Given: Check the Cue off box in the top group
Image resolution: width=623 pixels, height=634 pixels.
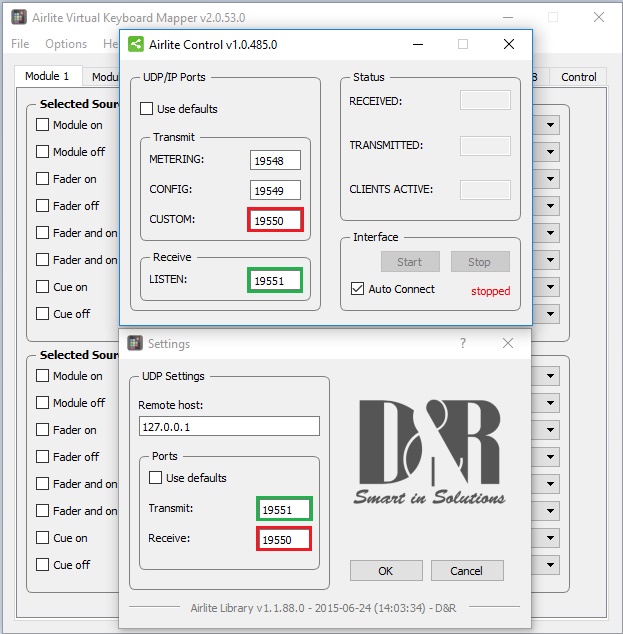Looking at the screenshot, I should click(43, 313).
